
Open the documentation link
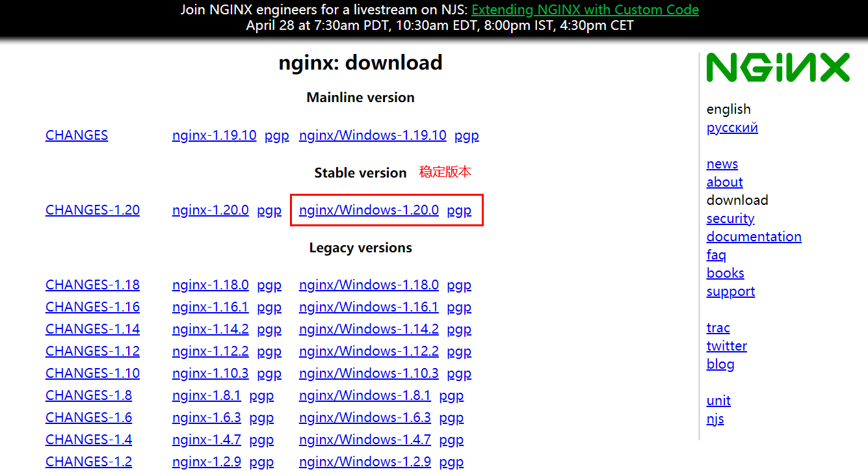tap(754, 237)
